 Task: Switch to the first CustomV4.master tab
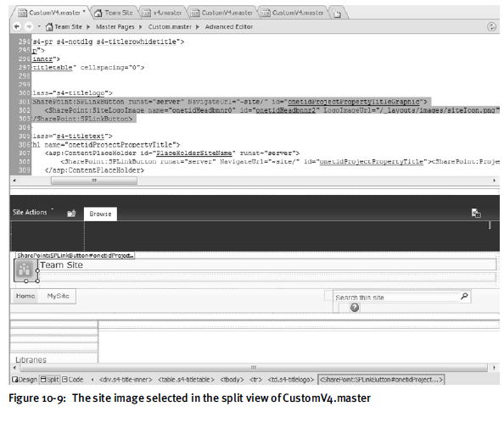pyautogui.click(x=52, y=13)
